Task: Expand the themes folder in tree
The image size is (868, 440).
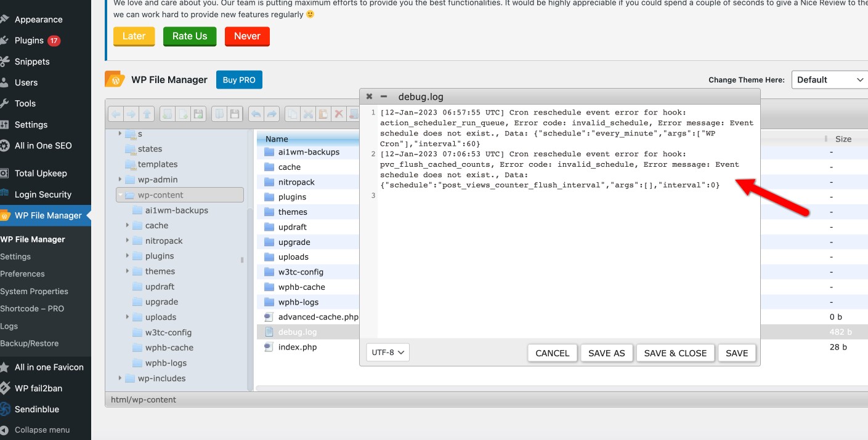Action: (x=128, y=271)
